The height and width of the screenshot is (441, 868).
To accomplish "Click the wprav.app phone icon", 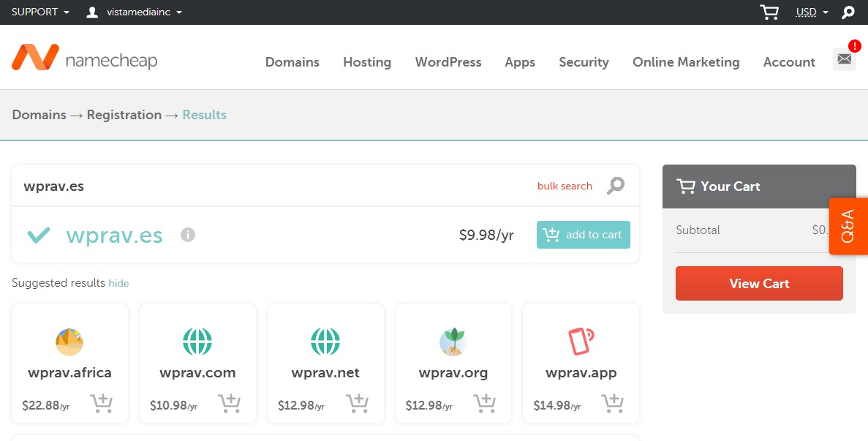I will (581, 341).
